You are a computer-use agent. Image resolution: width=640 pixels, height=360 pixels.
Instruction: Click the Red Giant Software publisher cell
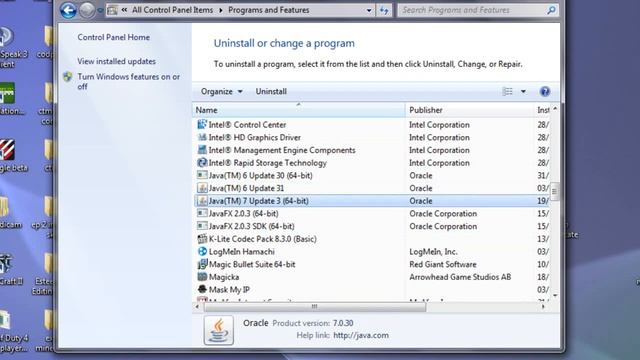(443, 264)
